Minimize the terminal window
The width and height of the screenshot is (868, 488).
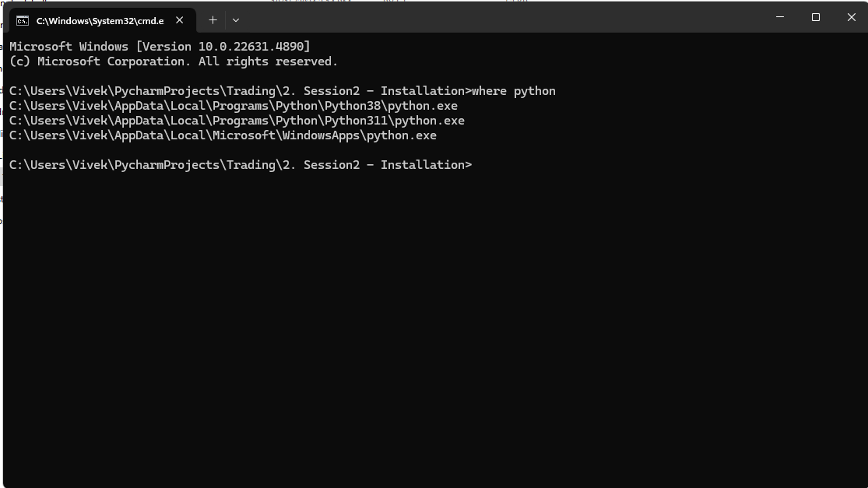[x=780, y=17]
